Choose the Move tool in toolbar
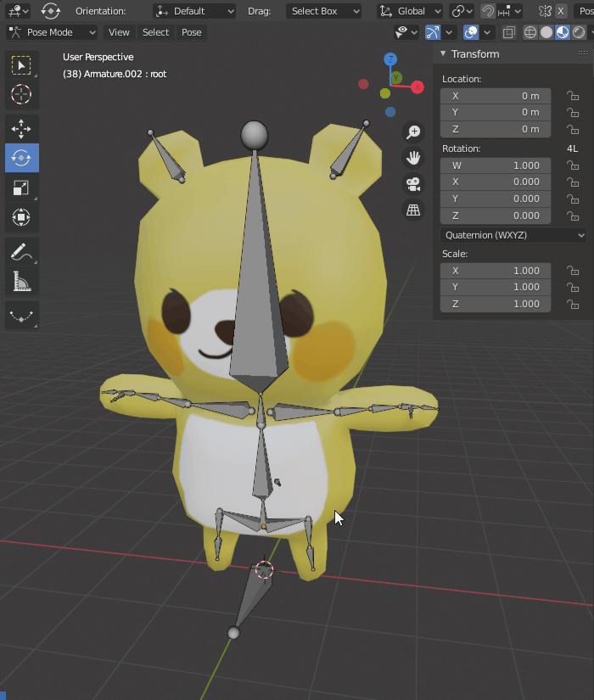Viewport: 594px width, 700px height. tap(21, 129)
